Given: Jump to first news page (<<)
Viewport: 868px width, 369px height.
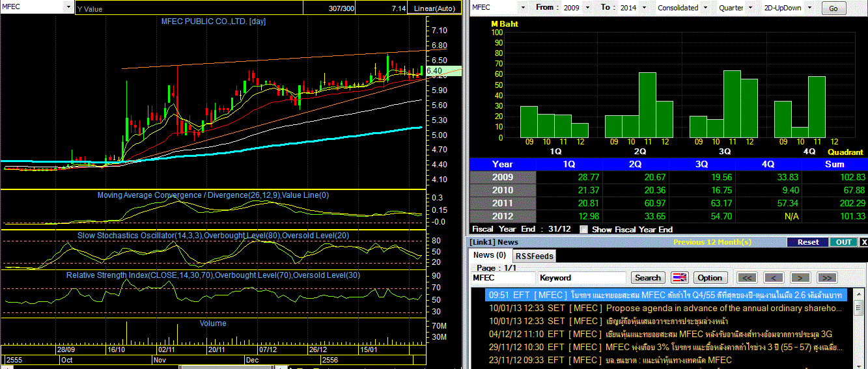Looking at the screenshot, I should [746, 277].
